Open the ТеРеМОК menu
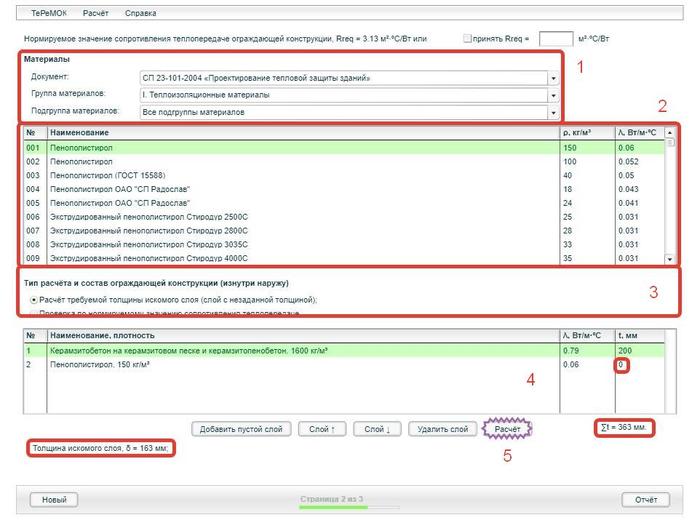 pos(48,13)
